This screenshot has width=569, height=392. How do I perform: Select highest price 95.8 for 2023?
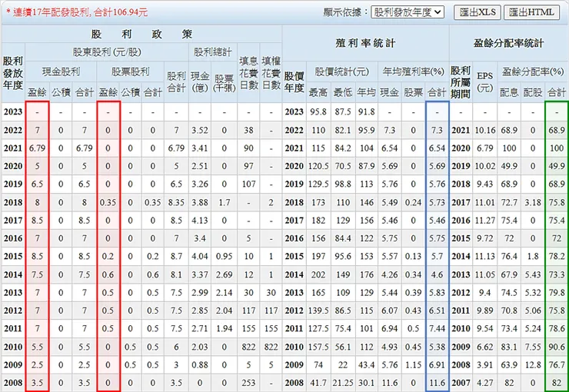click(318, 112)
